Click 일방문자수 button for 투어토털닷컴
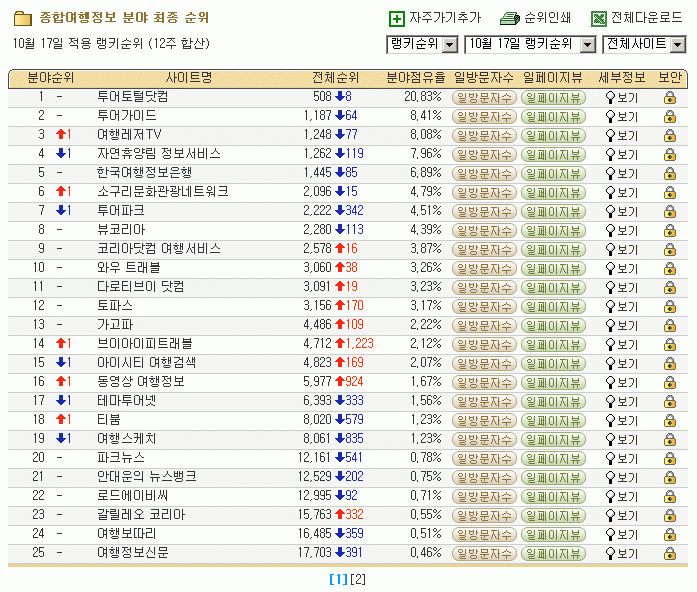 point(485,98)
